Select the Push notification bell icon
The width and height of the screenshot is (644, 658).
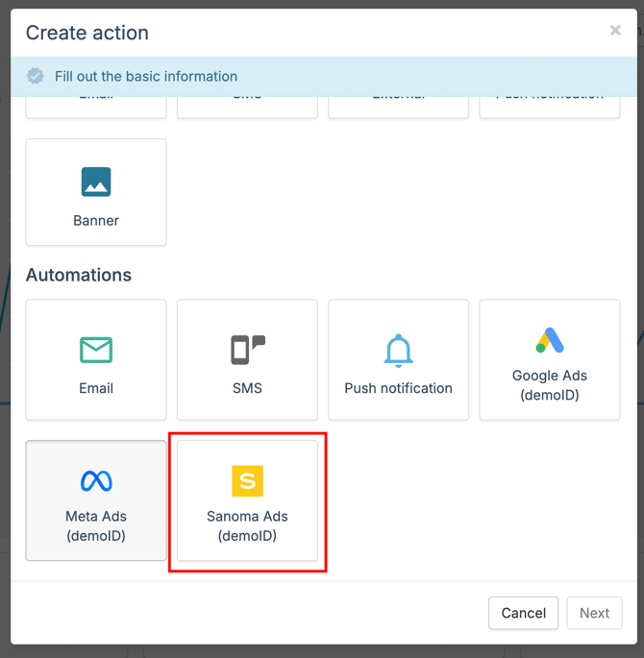398,350
